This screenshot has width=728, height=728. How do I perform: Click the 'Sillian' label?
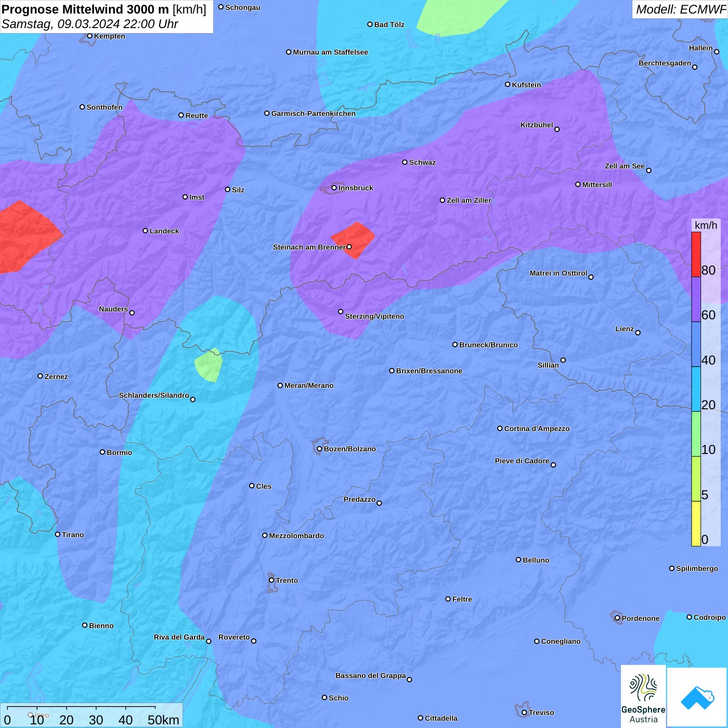tap(548, 365)
